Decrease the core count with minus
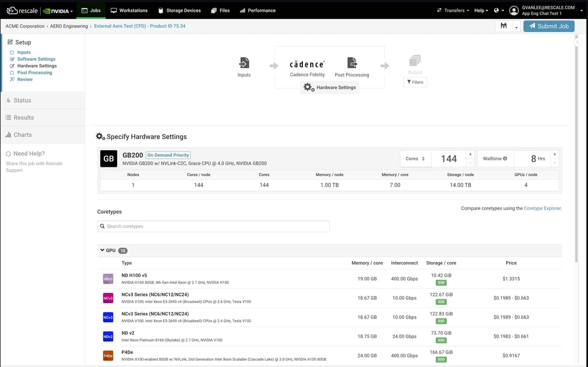 point(470,163)
